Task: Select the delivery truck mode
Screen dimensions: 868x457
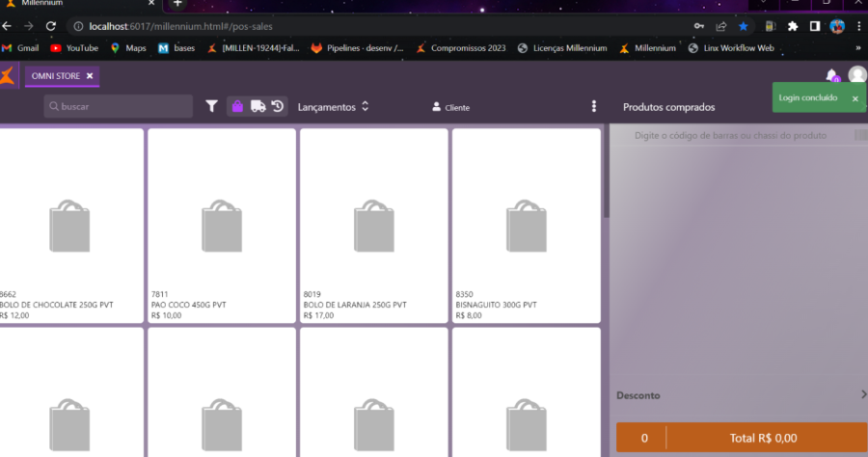Action: pos(258,106)
